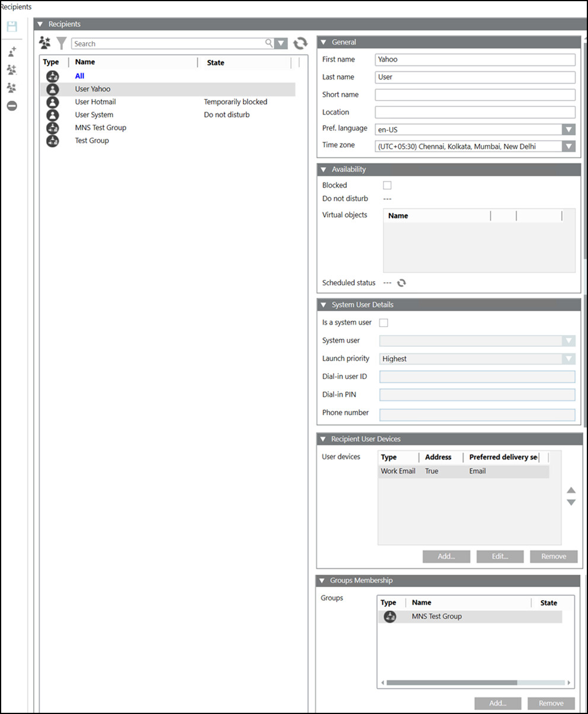Open the System user dropdown
This screenshot has width=588, height=714.
click(568, 341)
